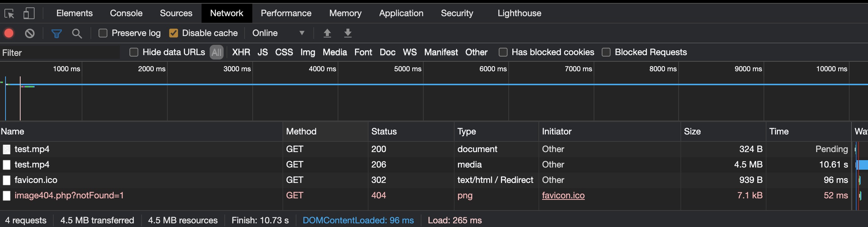The height and width of the screenshot is (227, 868).
Task: Tick the Has blocked cookies checkbox
Action: click(503, 52)
